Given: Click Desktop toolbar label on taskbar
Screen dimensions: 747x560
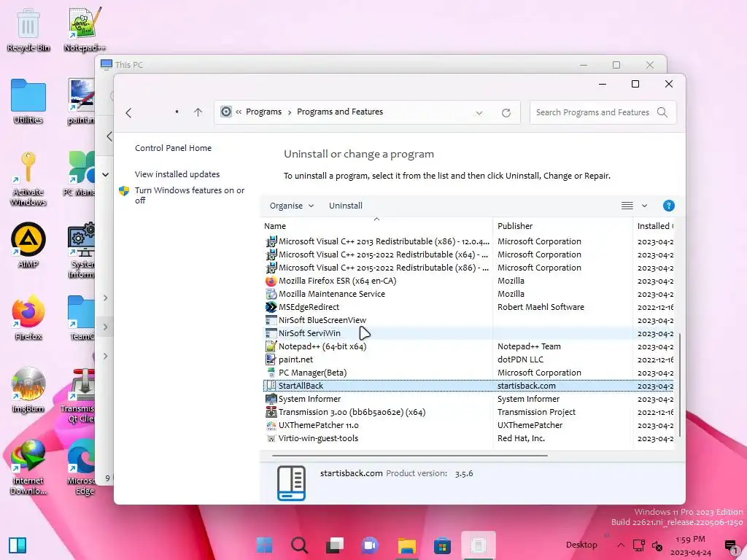Looking at the screenshot, I should tap(581, 545).
